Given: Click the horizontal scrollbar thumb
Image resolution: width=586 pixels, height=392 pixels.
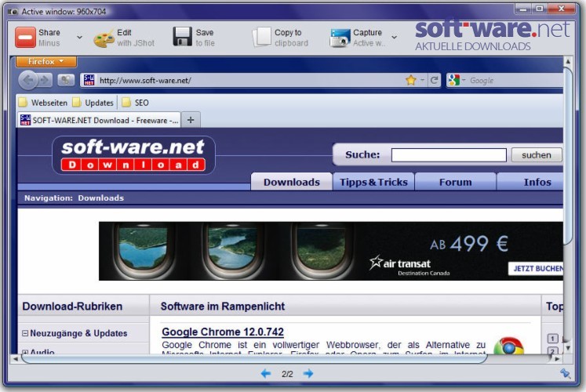Looking at the screenshot, I should tap(254, 359).
